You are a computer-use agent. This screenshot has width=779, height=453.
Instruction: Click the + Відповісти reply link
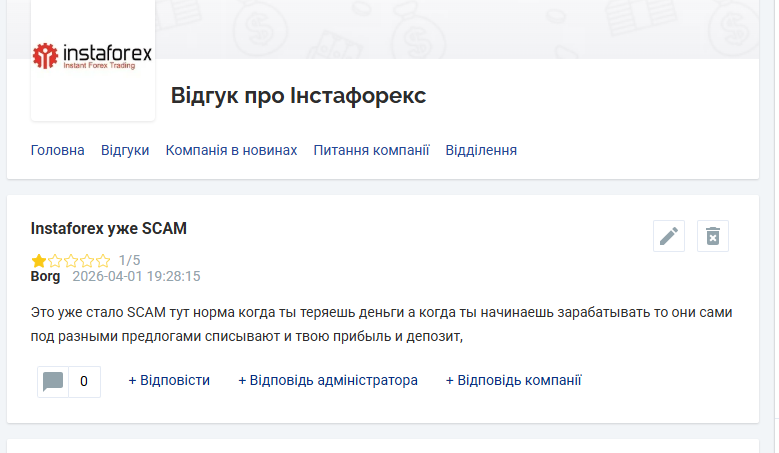[x=169, y=380]
